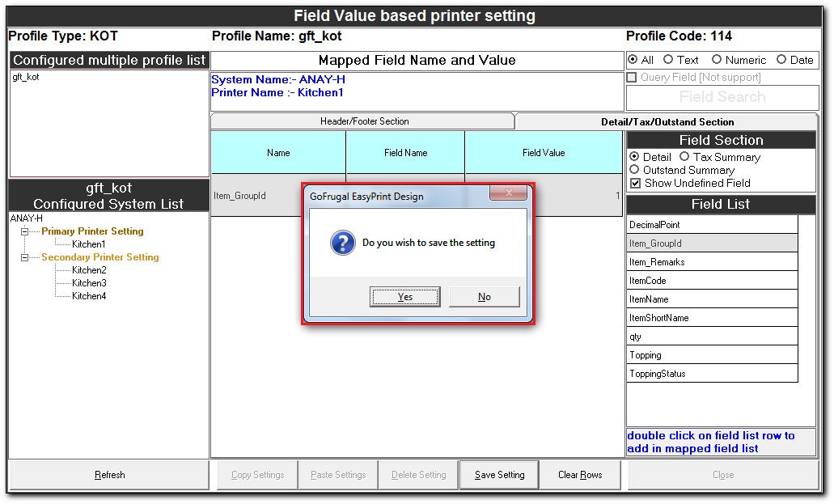834x504 pixels.
Task: Click the Field Name column header
Action: pyautogui.click(x=405, y=153)
